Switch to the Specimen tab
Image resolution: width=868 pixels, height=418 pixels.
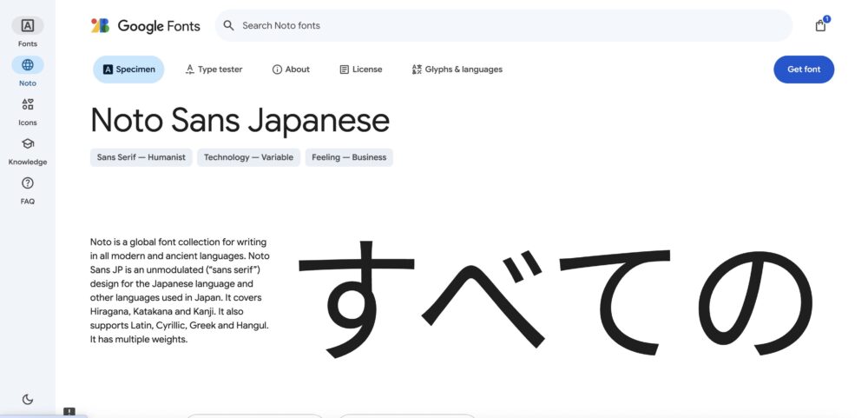click(128, 70)
